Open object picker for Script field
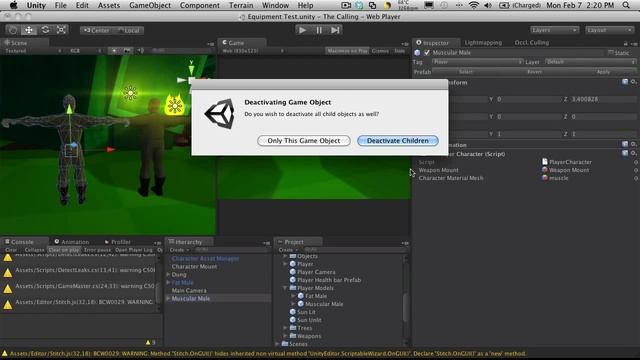Screen dimensions: 640x360 click(x=636, y=162)
